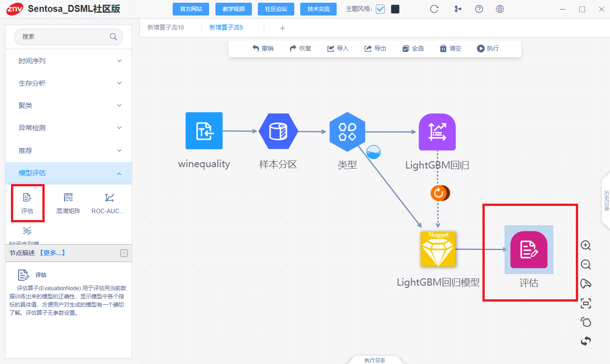Screen dimensions: 610x364
Task: Expand the 推荐 category
Action: [69, 150]
